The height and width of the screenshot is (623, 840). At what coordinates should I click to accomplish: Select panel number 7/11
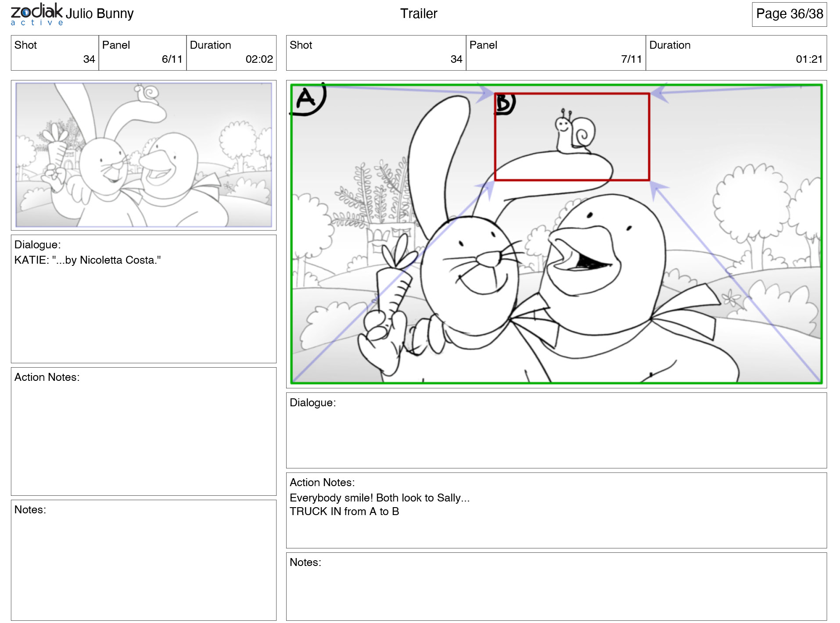click(x=631, y=59)
